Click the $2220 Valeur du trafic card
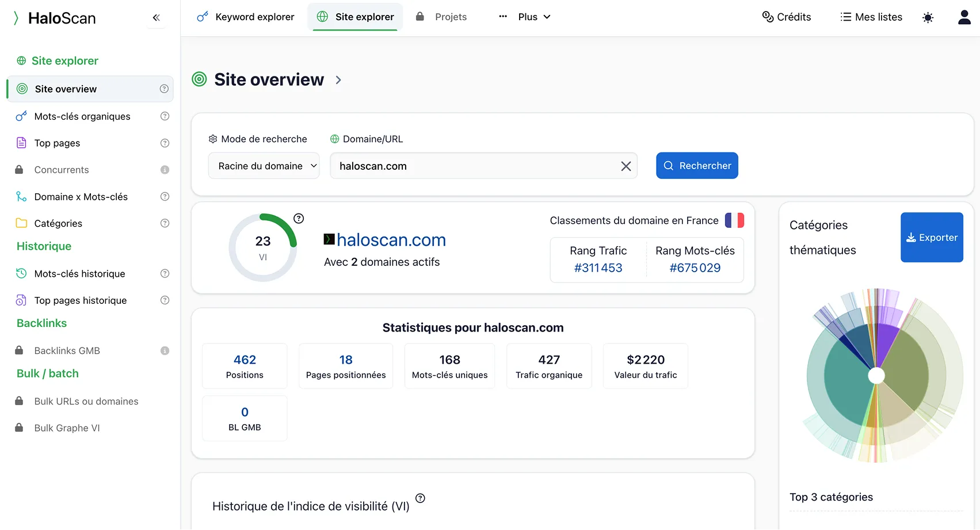Viewport: 980px width, 530px height. pyautogui.click(x=646, y=366)
